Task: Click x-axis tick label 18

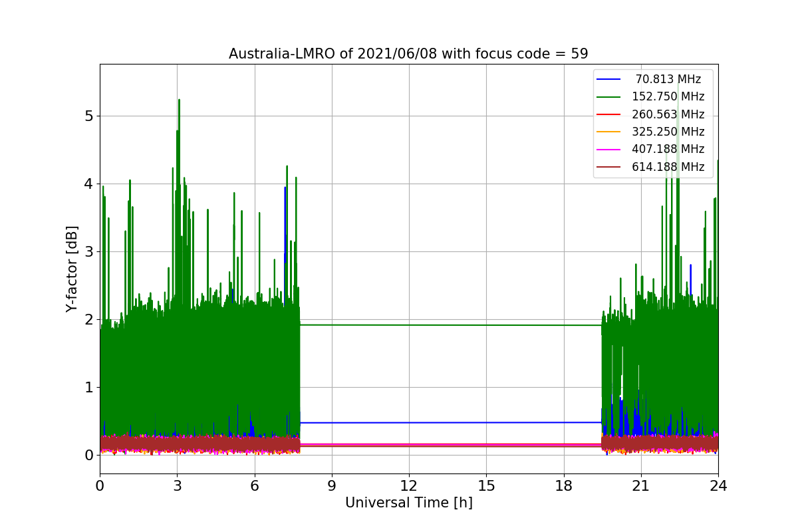Action: coord(563,485)
